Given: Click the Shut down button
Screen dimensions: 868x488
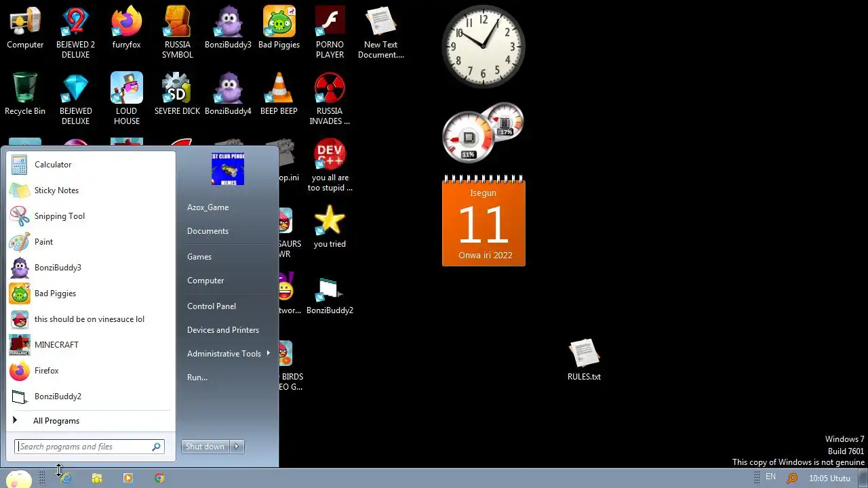Looking at the screenshot, I should [x=205, y=447].
